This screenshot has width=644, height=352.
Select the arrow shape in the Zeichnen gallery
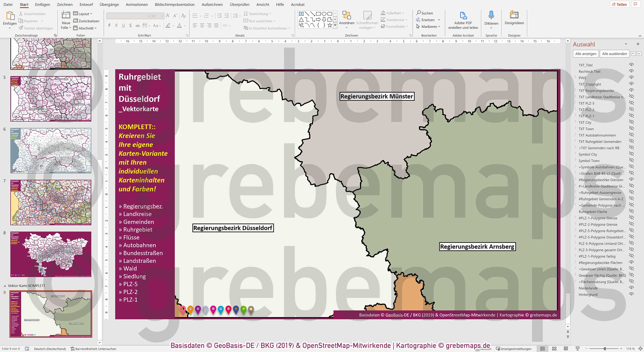coord(313,13)
